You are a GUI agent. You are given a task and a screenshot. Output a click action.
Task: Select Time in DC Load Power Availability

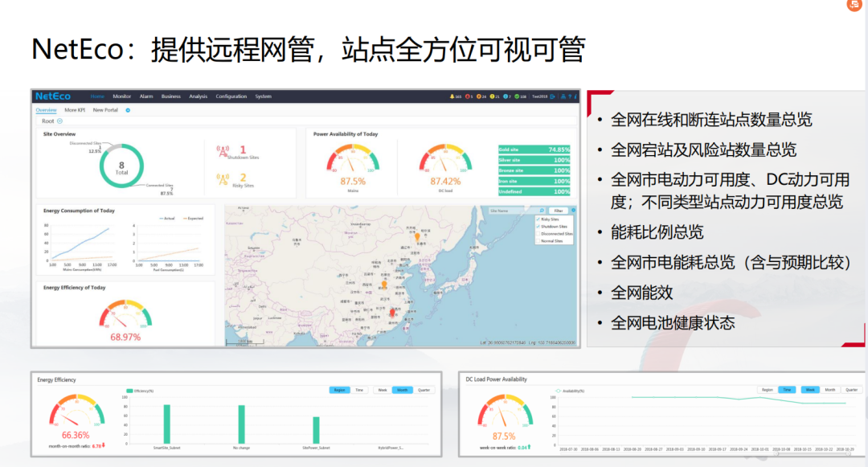click(x=787, y=390)
